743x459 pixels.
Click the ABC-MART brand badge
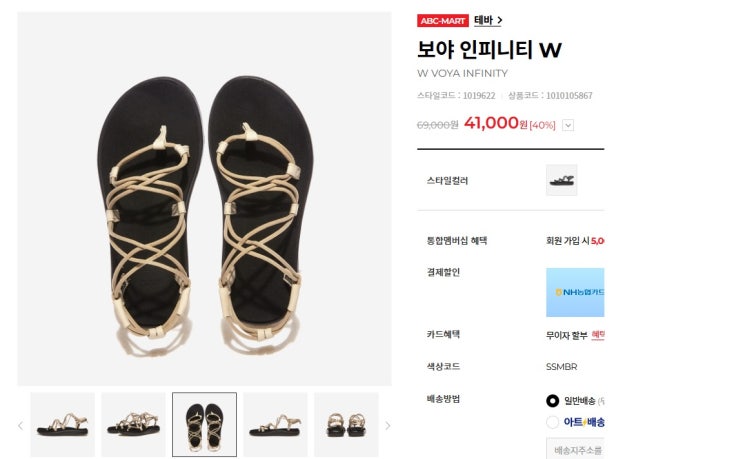click(x=442, y=20)
